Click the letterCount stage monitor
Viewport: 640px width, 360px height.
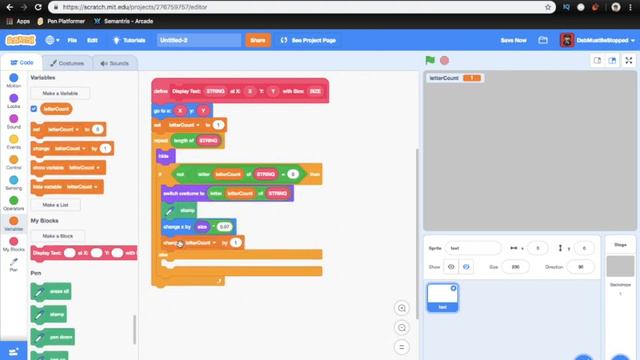point(454,78)
